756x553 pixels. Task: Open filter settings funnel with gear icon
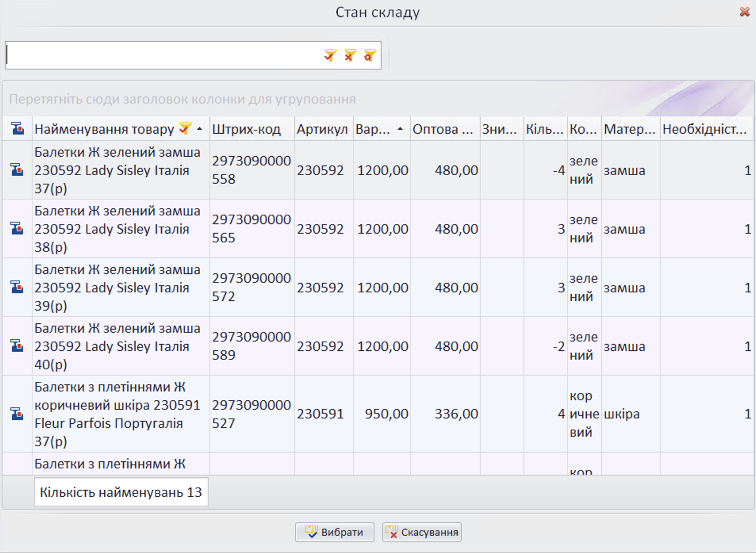tap(370, 55)
